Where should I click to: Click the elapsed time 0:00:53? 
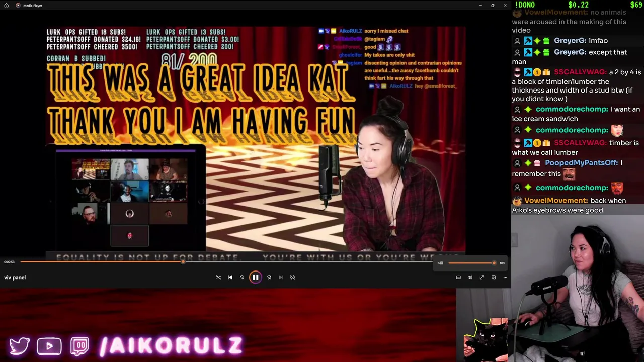[10, 262]
